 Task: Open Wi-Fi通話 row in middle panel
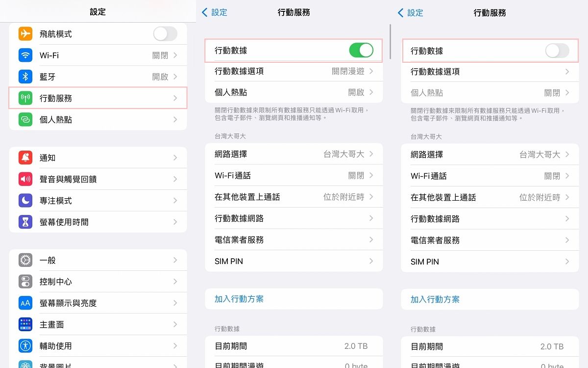[294, 176]
